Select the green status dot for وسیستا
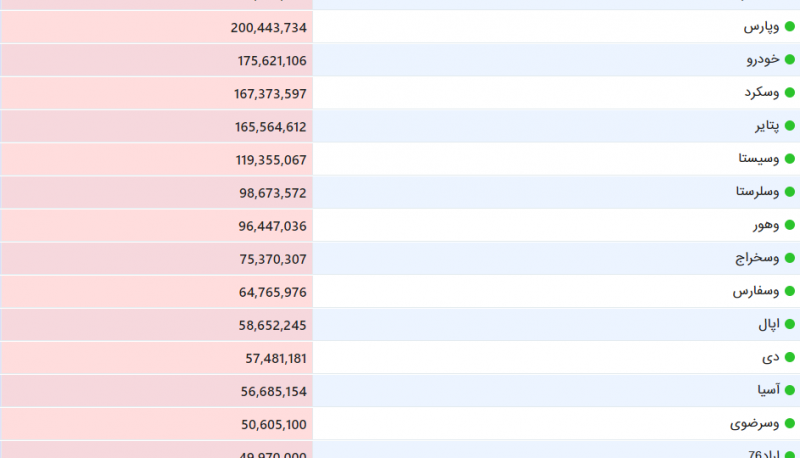The width and height of the screenshot is (800, 458). click(790, 159)
